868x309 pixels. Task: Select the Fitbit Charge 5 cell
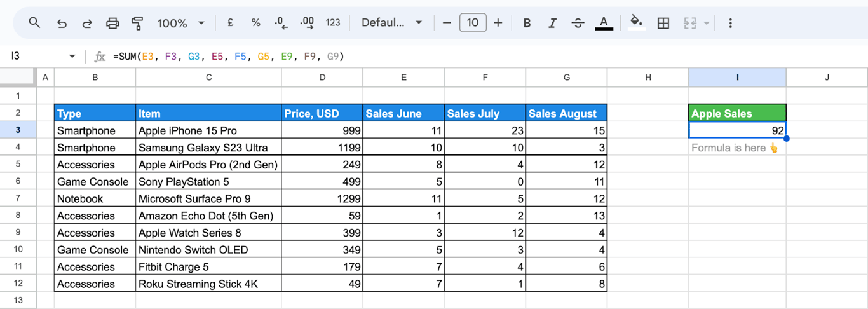coord(208,267)
